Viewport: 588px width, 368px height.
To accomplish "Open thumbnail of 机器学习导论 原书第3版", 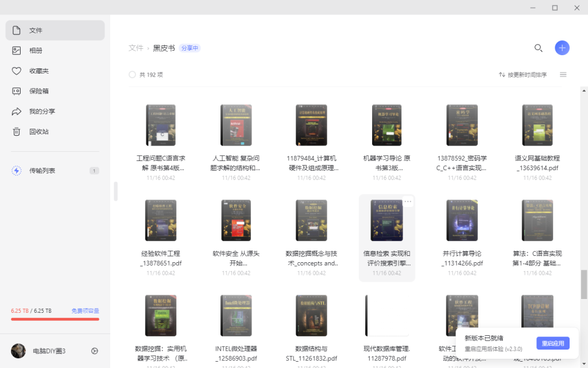I will (386, 125).
